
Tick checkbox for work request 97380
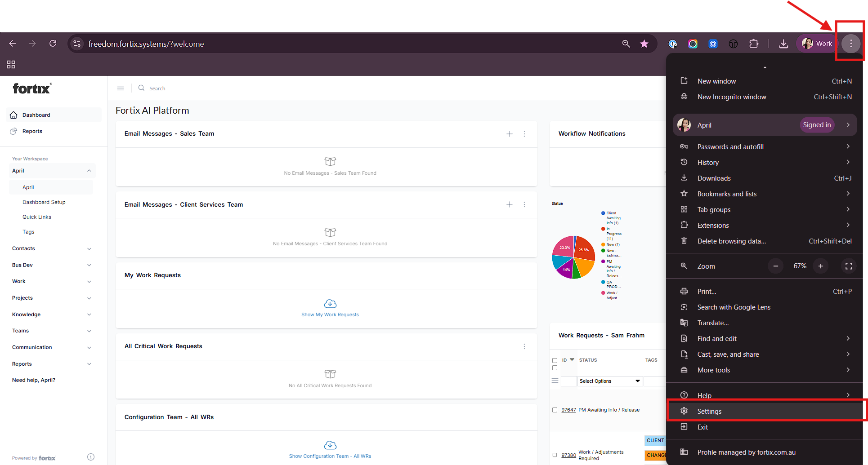(555, 455)
